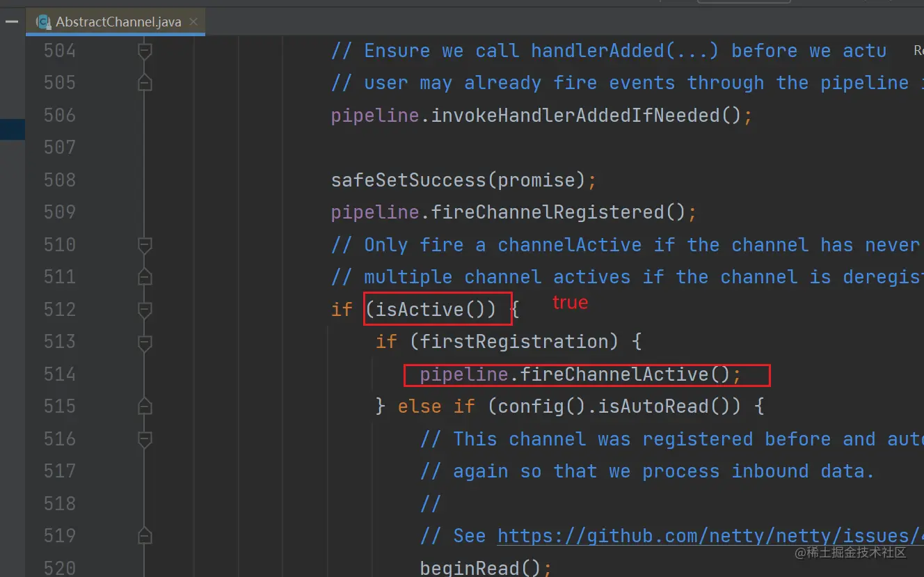Close the AbstractChannel.java tab
Viewport: 924px width, 577px height.
click(193, 22)
